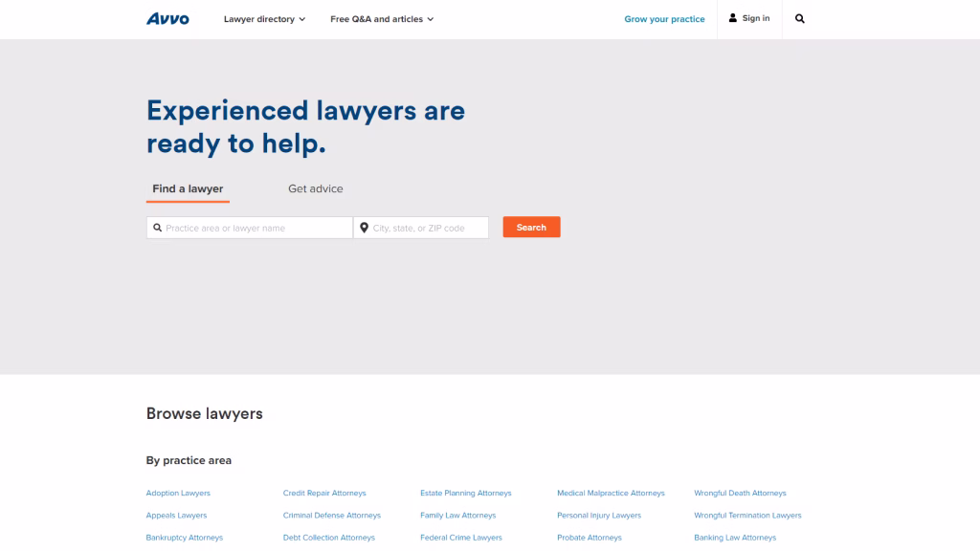The width and height of the screenshot is (980, 551).
Task: Focus the City, state, or ZIP code field
Action: (x=421, y=228)
